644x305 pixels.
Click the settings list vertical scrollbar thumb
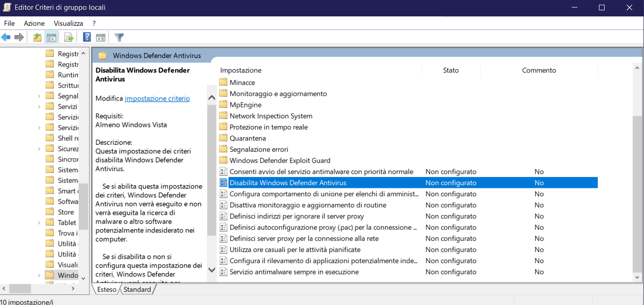pyautogui.click(x=637, y=193)
